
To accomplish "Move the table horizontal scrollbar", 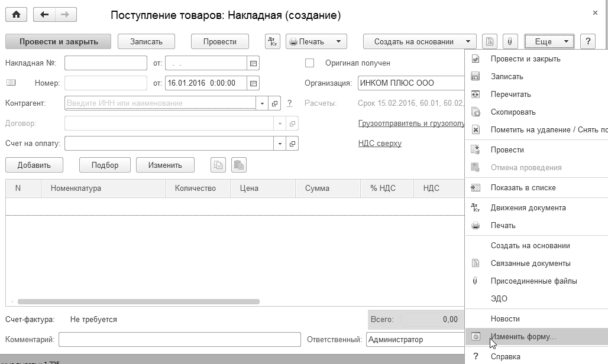I will (x=138, y=301).
